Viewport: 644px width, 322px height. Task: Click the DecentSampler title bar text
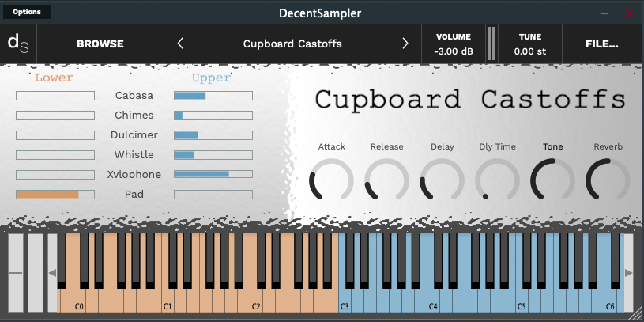(320, 13)
